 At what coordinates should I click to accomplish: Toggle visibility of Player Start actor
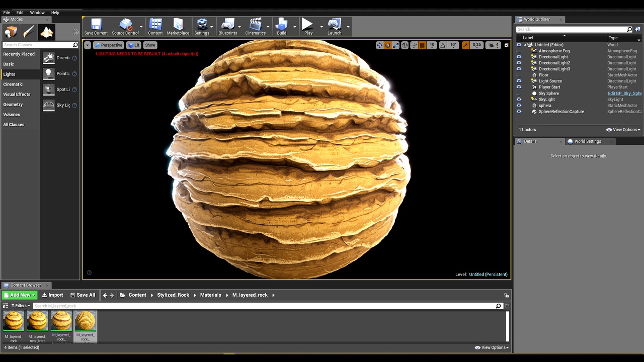(x=519, y=87)
